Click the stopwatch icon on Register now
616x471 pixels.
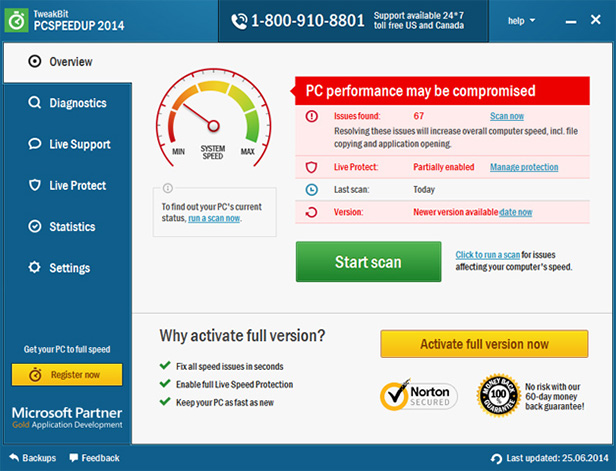[35, 374]
